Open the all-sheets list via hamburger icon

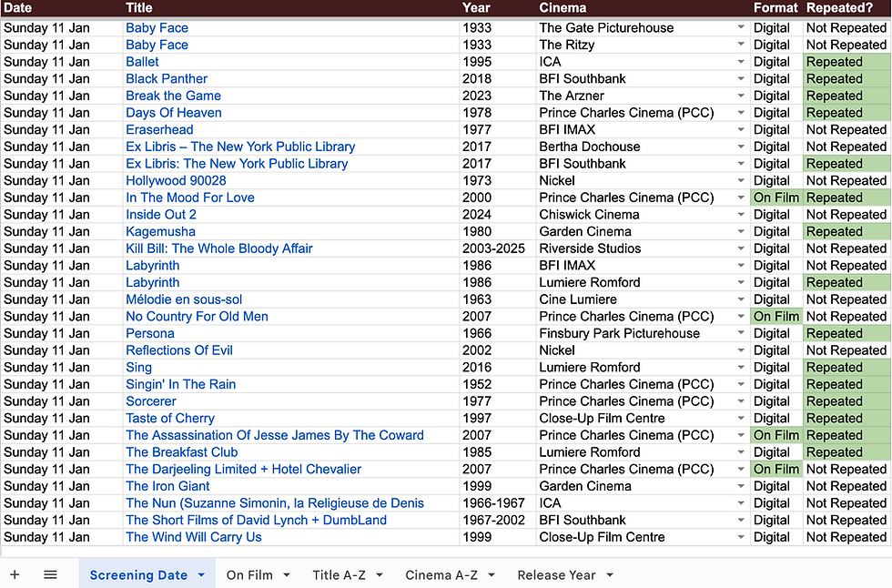tap(50, 574)
